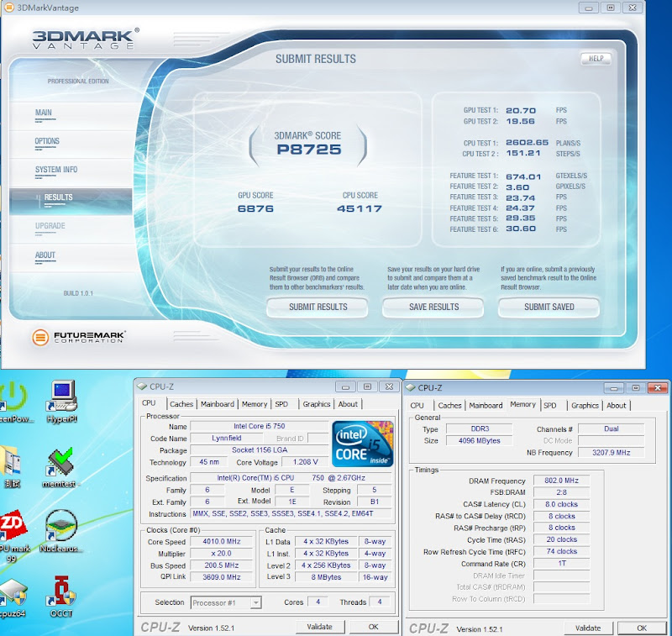Switch to Caches tab in left CPU-Z

181,404
